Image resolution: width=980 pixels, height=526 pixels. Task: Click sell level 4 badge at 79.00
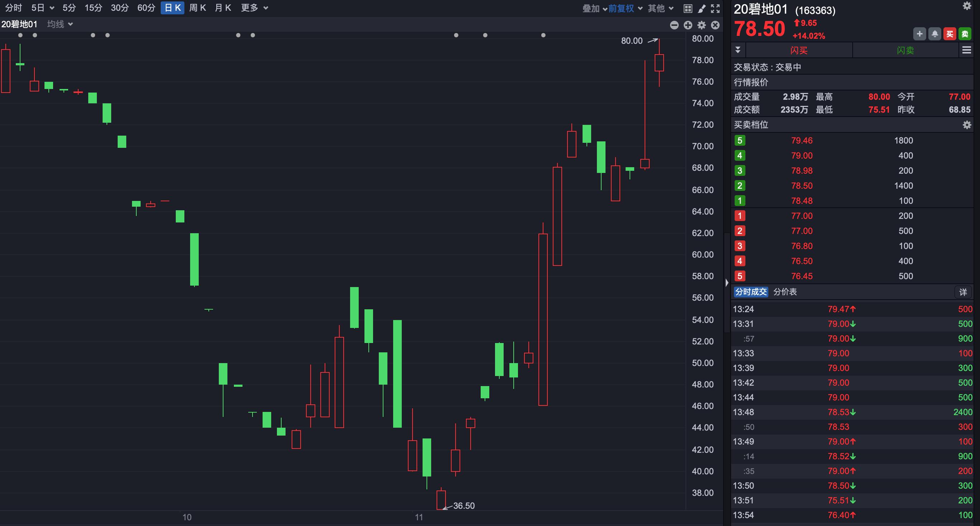(740, 155)
